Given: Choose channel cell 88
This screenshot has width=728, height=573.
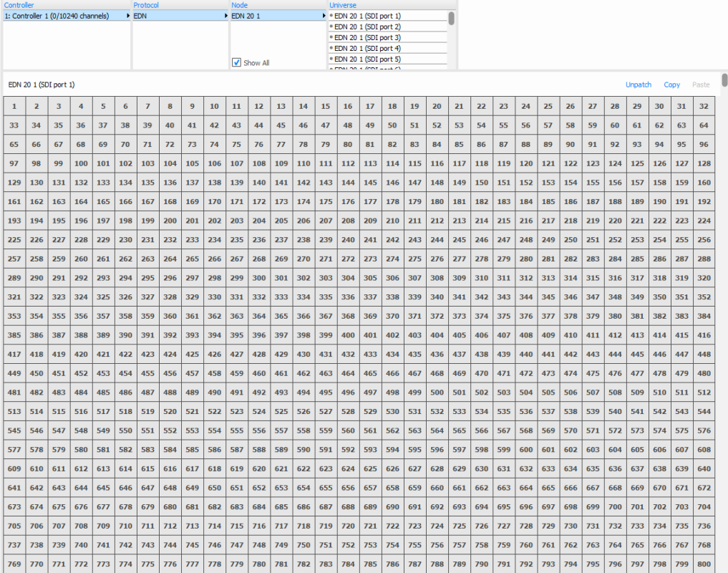Looking at the screenshot, I should tap(526, 145).
